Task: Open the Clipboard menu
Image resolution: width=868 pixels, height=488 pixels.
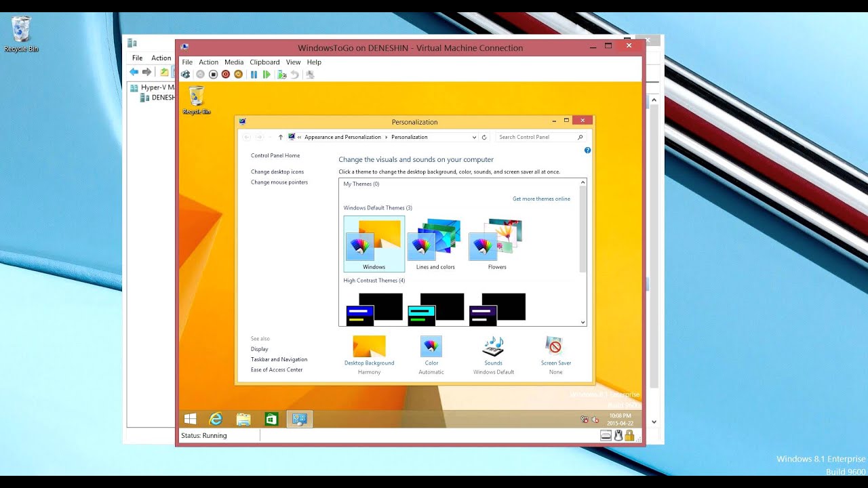Action: tap(264, 62)
